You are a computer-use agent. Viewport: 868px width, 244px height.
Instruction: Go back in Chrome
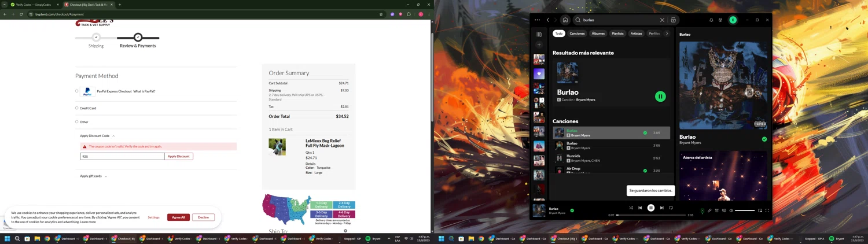tap(5, 14)
